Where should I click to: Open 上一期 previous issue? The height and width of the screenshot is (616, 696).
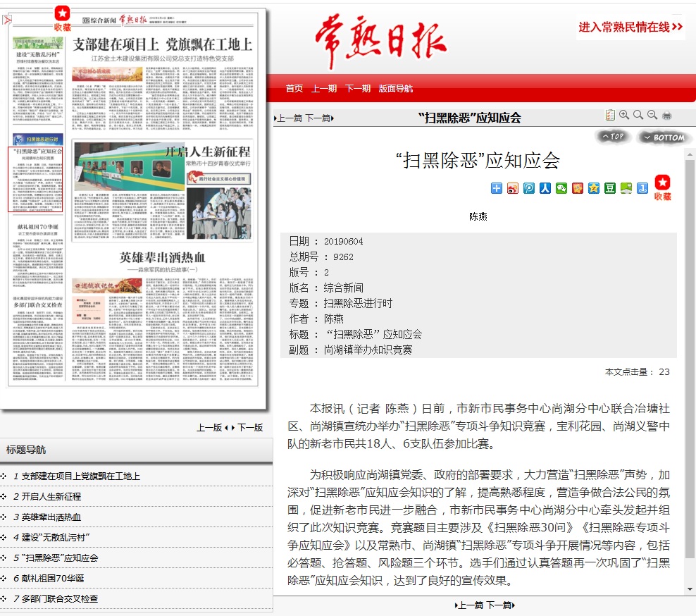tap(323, 88)
